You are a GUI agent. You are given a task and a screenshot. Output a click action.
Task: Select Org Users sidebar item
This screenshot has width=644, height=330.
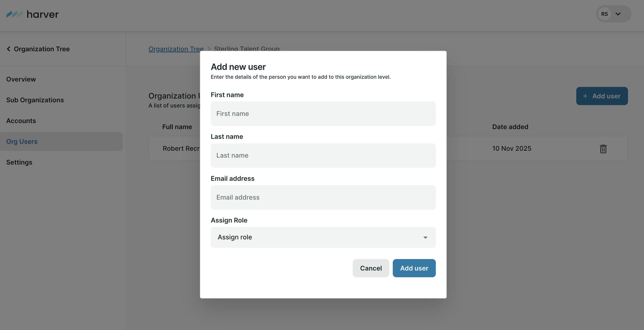(22, 141)
